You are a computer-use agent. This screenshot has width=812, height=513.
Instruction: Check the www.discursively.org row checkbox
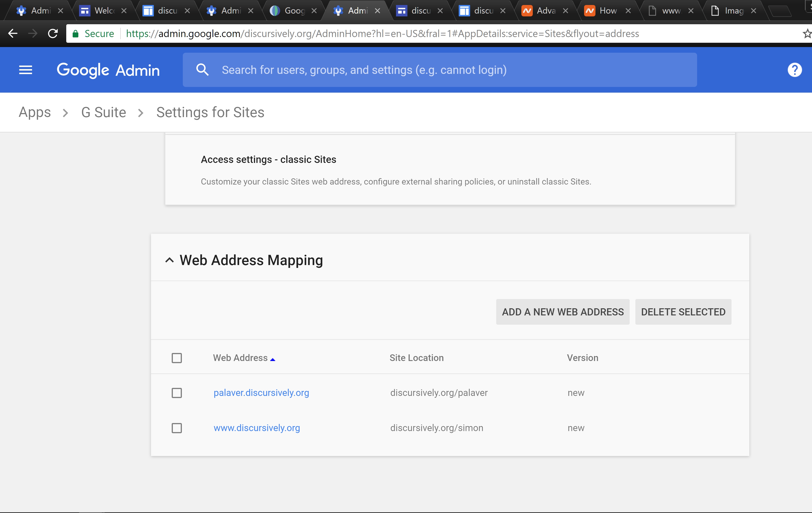pos(177,428)
